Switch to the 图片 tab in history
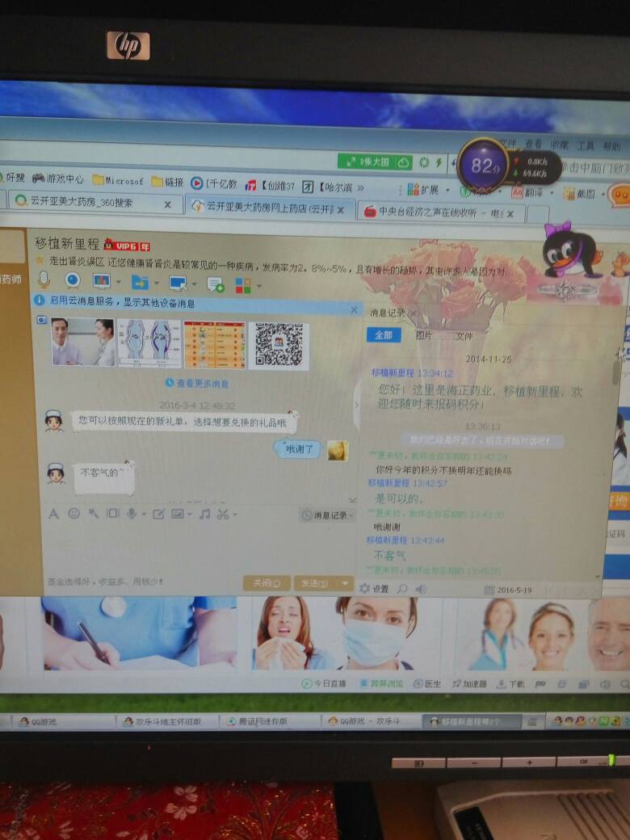The image size is (630, 840). coord(423,335)
